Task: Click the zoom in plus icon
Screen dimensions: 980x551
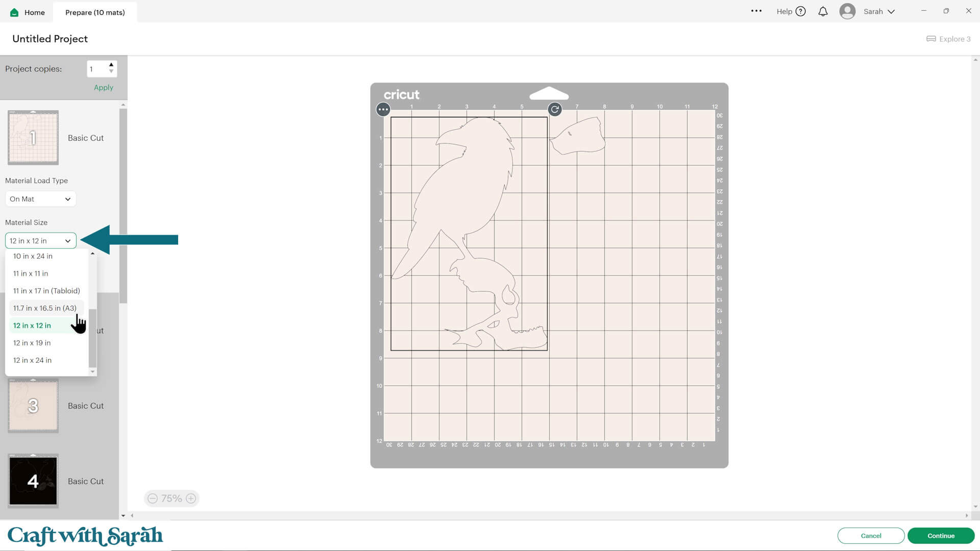Action: (191, 498)
